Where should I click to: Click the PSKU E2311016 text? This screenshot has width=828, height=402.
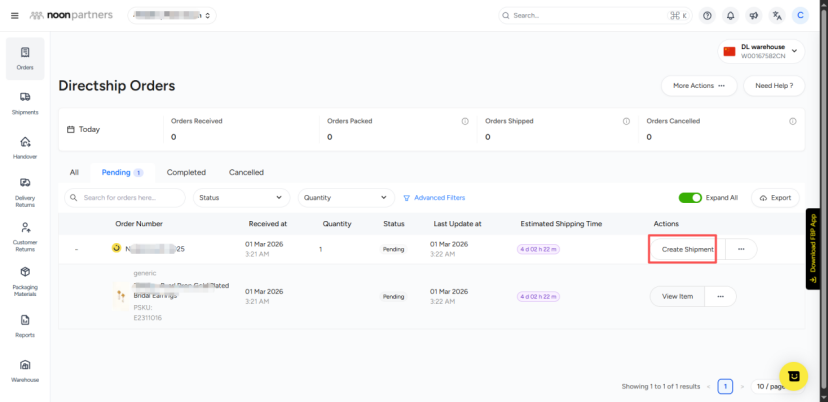(148, 313)
